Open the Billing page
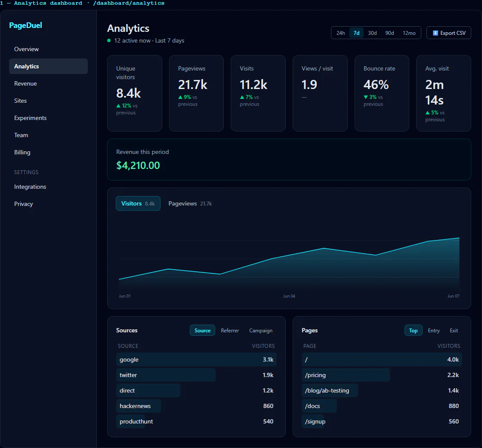 48,152
